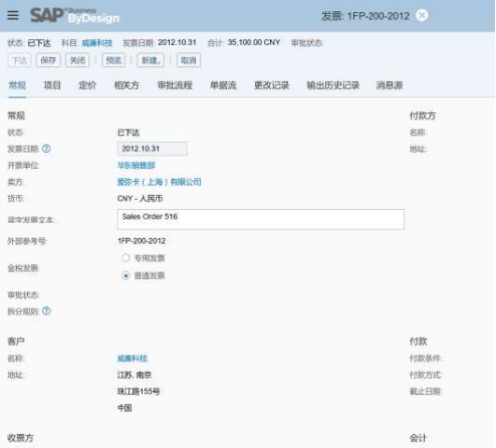Click the 截止日期 label
The image size is (496, 448).
point(425,391)
